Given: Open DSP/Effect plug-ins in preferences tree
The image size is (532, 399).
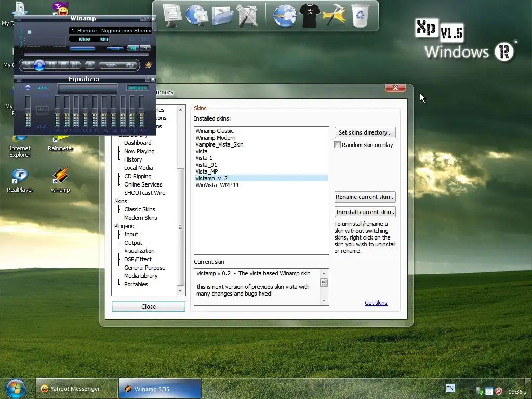Looking at the screenshot, I should 138,260.
